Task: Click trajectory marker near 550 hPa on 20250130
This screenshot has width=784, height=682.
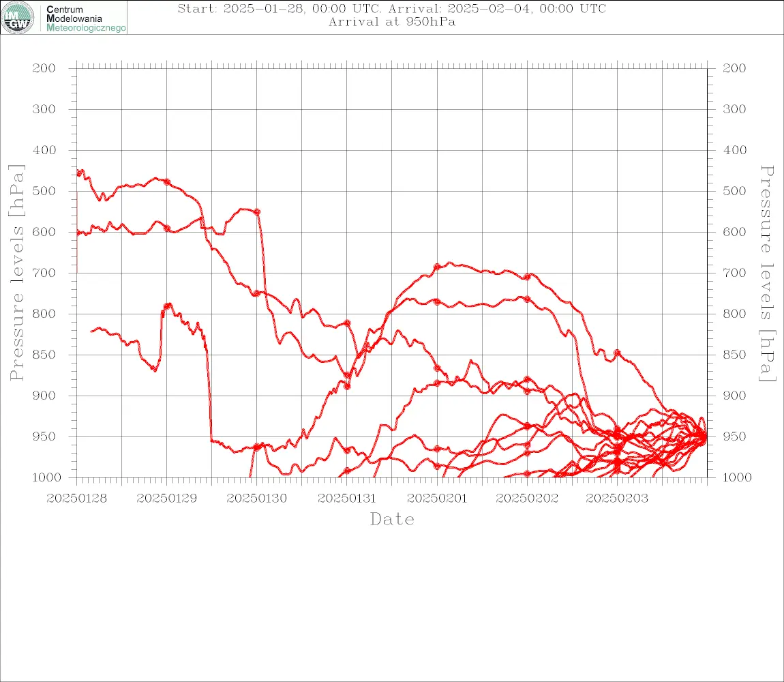Action: coord(257,212)
